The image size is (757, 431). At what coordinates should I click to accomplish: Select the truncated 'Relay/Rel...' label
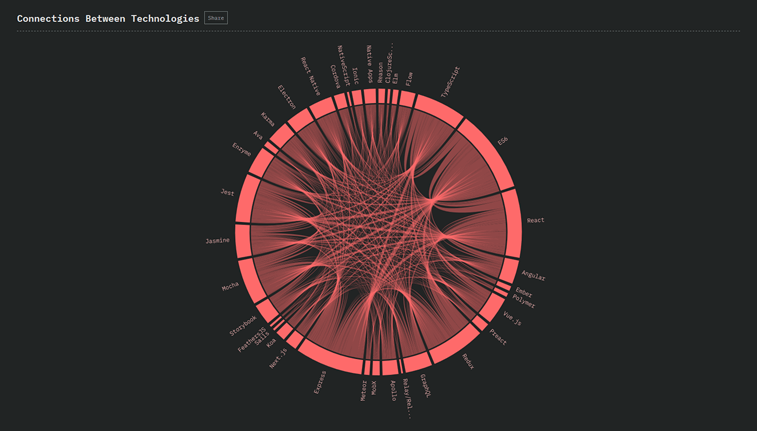point(408,399)
